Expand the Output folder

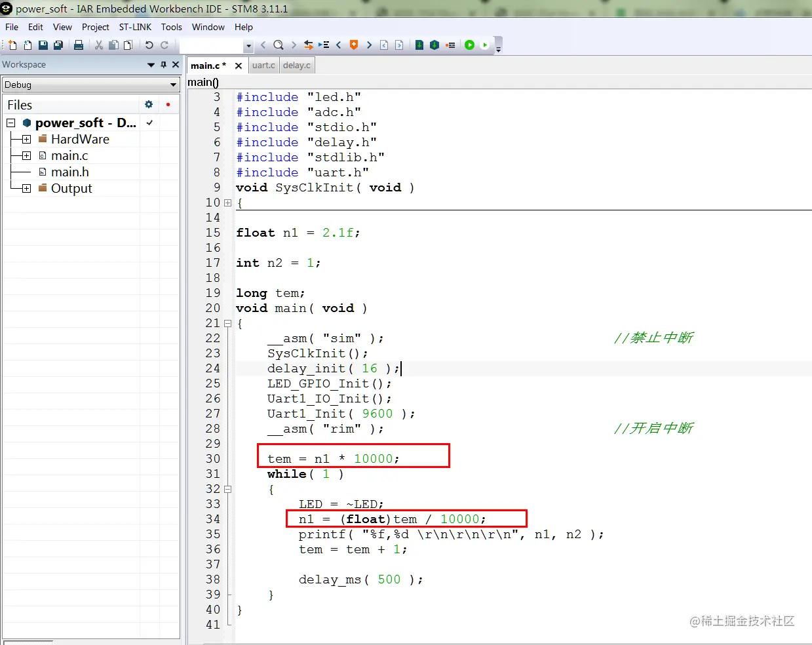[x=26, y=189]
